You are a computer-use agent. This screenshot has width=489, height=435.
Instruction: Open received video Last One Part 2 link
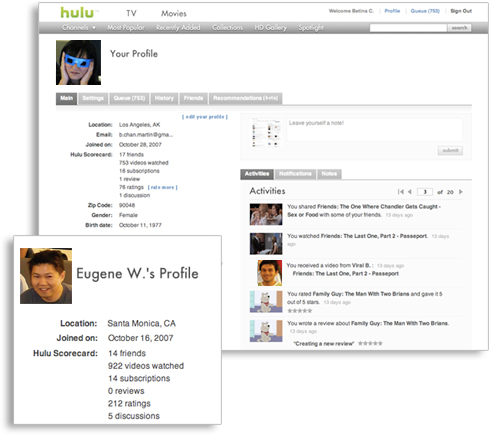[x=346, y=274]
